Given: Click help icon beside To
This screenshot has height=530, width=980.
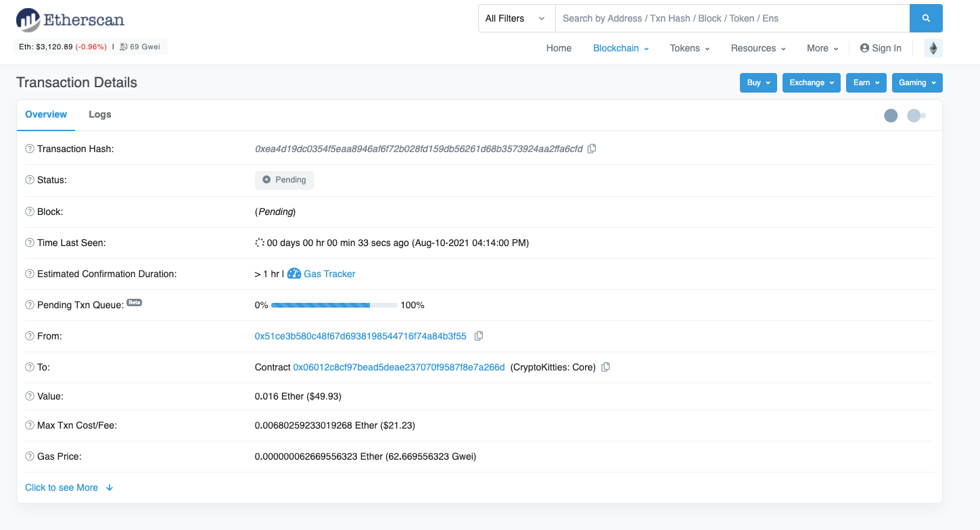Looking at the screenshot, I should point(30,367).
